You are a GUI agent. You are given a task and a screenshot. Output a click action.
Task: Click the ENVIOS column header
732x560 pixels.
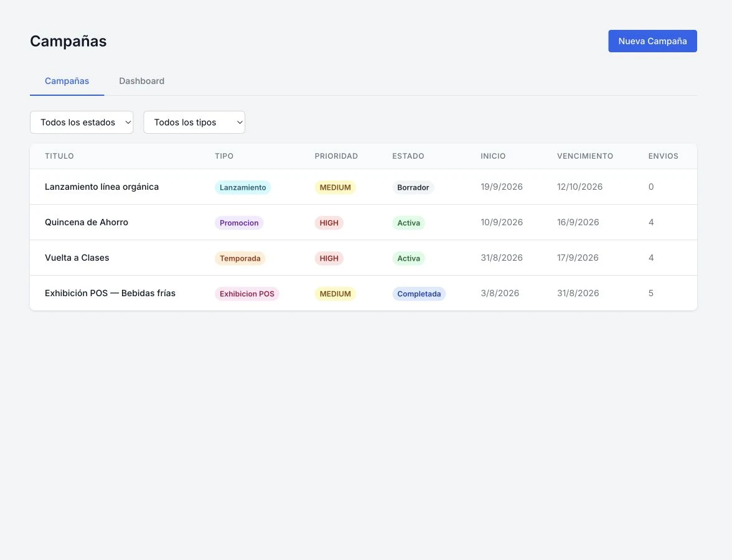663,156
